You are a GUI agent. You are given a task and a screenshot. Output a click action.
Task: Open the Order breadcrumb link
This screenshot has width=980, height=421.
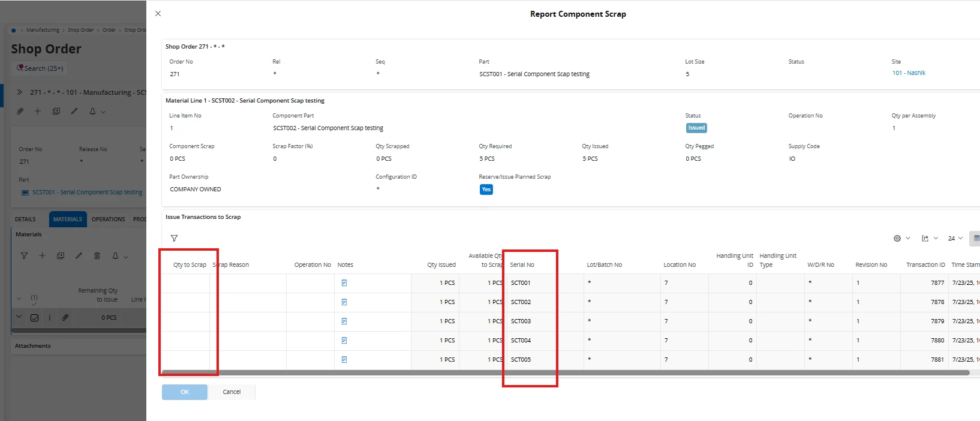coord(109,30)
